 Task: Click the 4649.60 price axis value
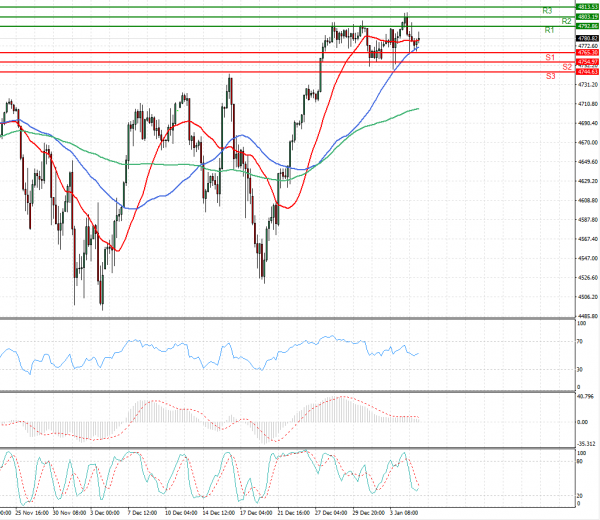coord(588,162)
